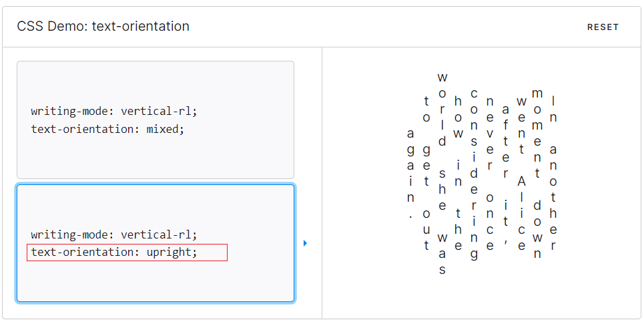Screen dimensions: 644x322
Task: Click the vertical 'world she was' column
Action: (x=442, y=173)
